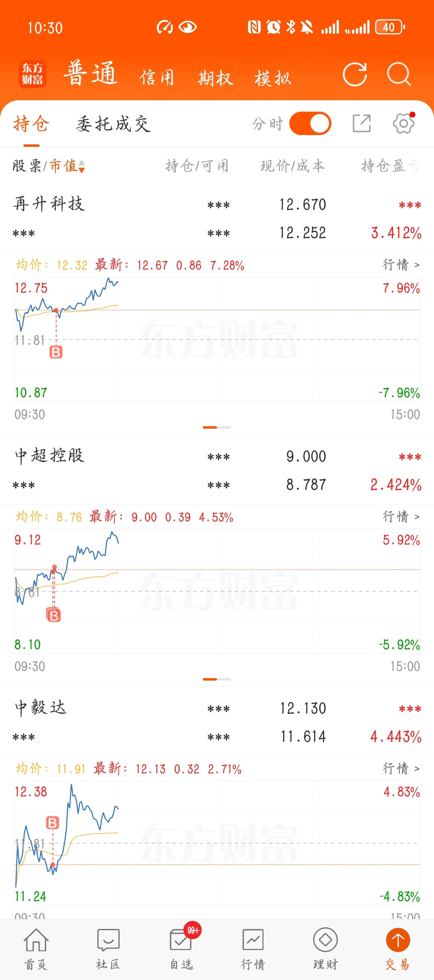Tap the page indicator under 再升科技 chart
This screenshot has height=980, width=434.
(217, 427)
